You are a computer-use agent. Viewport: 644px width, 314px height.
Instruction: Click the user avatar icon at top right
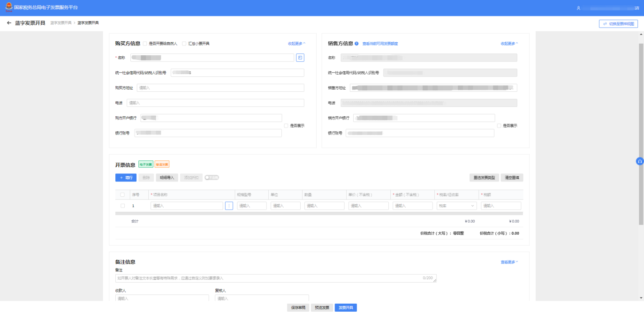tap(578, 8)
